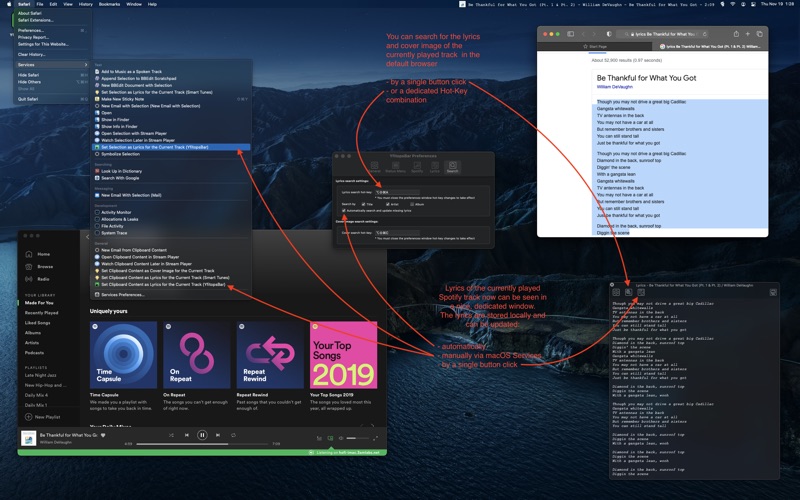Select Search tab in preferences
This screenshot has width=800, height=500.
point(452,167)
